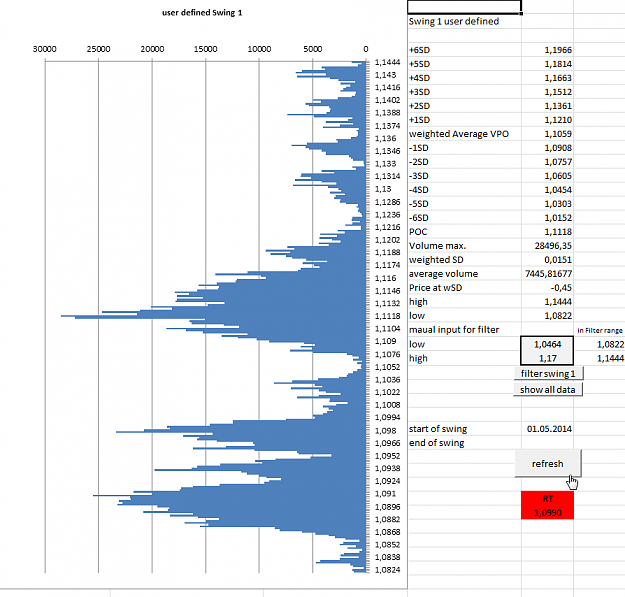This screenshot has height=597, width=625.
Task: Click the 15000 volume axis label
Action: click(205, 49)
